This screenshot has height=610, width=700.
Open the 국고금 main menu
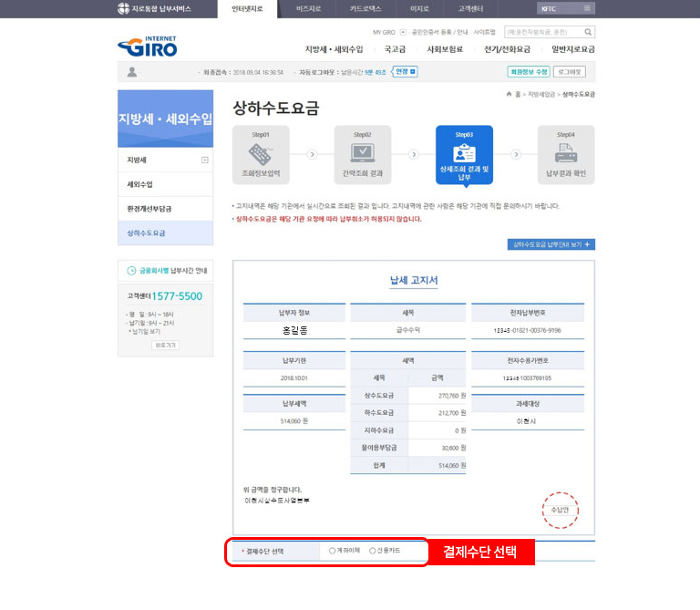395,49
